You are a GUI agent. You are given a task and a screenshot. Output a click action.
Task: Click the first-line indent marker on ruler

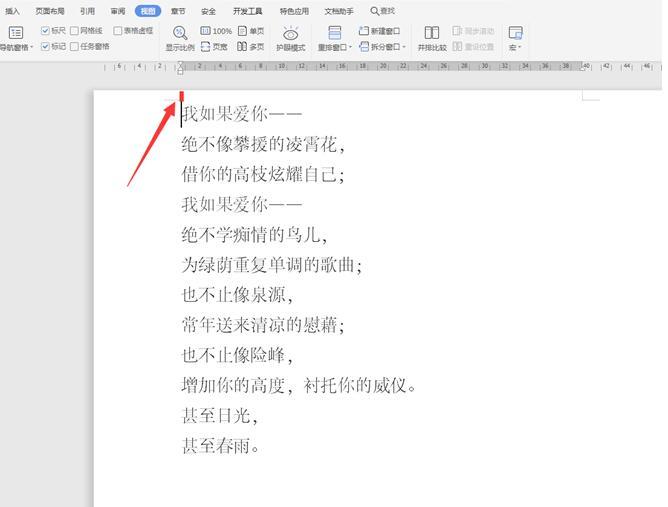coord(181,64)
